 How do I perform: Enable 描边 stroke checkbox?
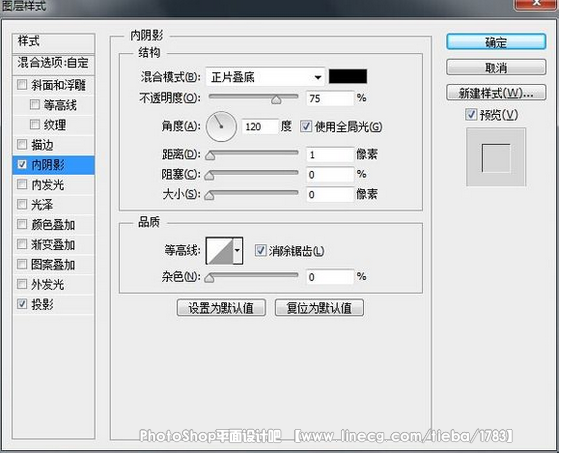click(x=22, y=144)
